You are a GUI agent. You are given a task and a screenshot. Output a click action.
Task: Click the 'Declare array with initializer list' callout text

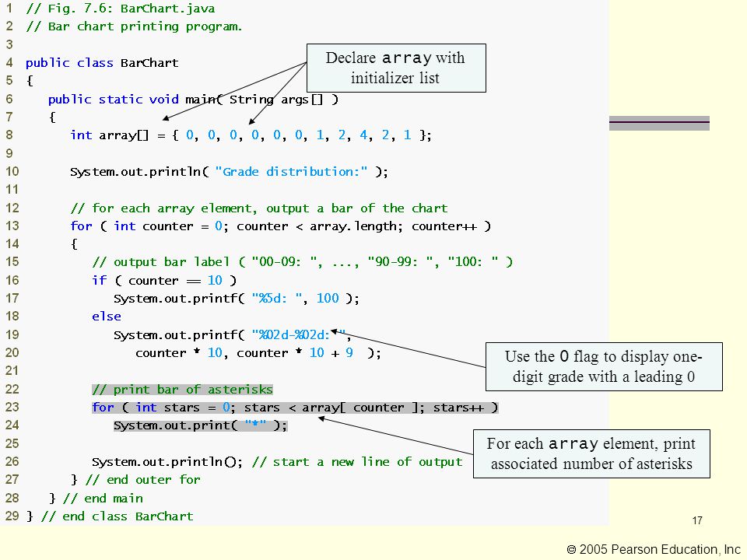pos(395,68)
